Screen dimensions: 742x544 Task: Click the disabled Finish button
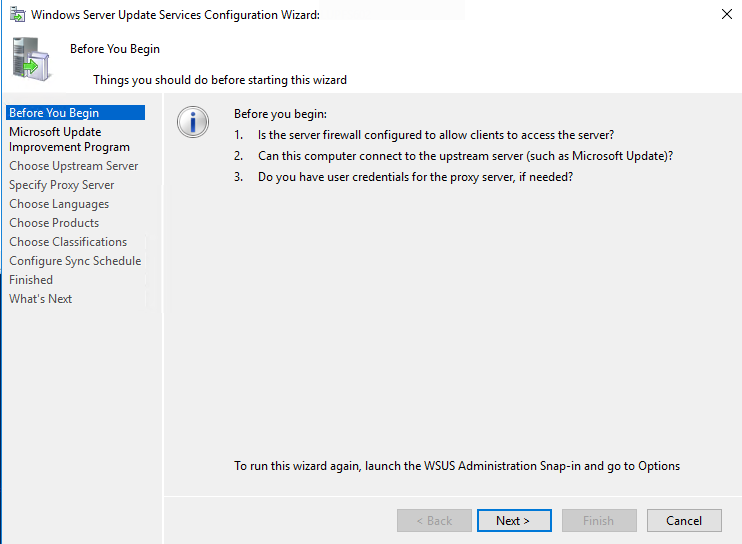tap(599, 520)
